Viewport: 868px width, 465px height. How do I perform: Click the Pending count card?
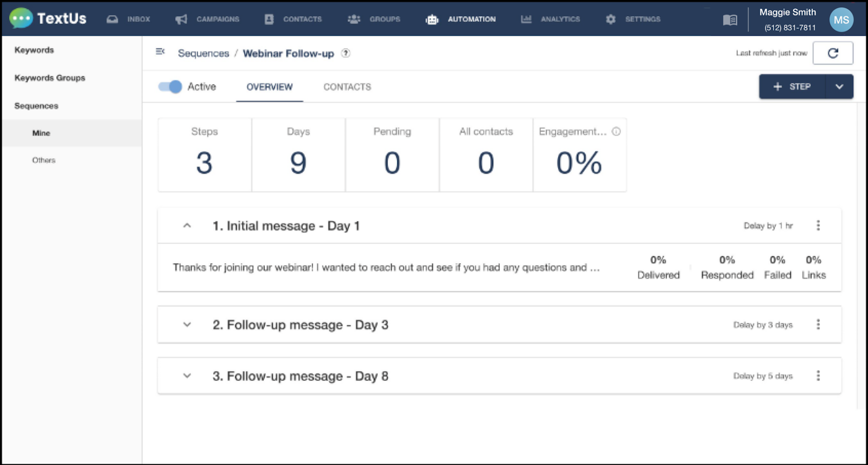pyautogui.click(x=392, y=155)
